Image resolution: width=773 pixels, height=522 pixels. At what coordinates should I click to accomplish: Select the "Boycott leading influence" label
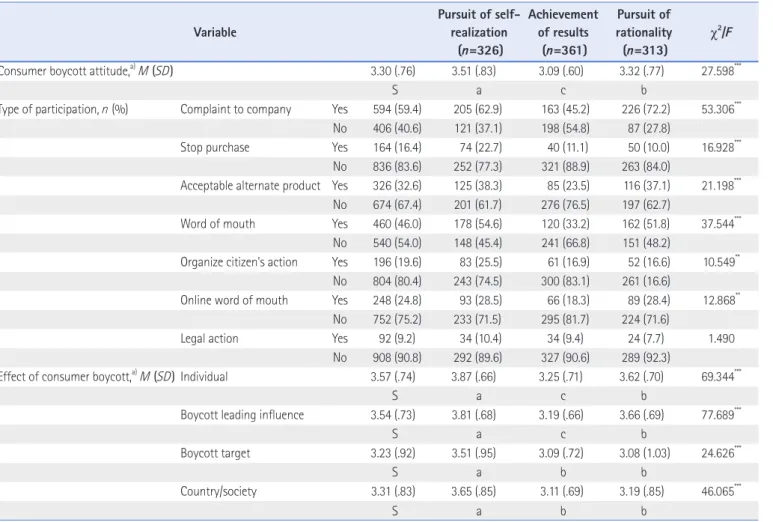(x=242, y=415)
